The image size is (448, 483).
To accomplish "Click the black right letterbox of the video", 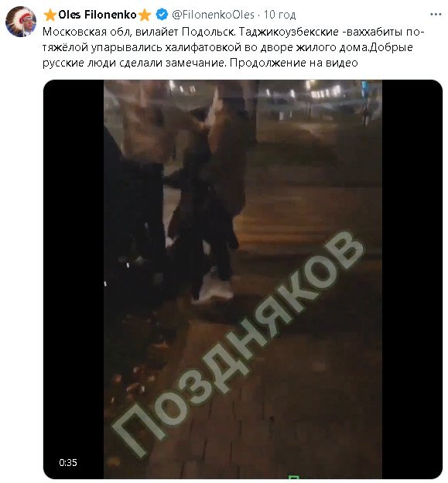I will [412, 279].
